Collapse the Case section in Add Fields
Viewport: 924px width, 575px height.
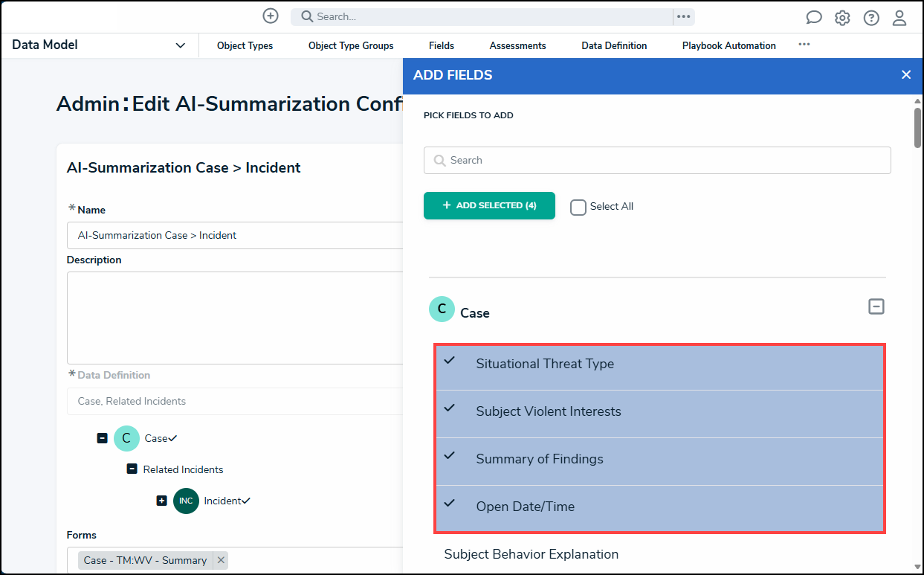pos(876,306)
